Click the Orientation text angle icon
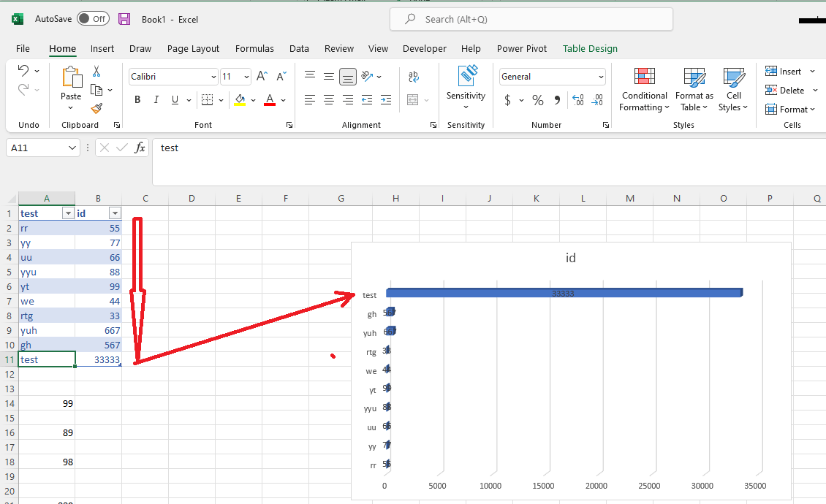The image size is (826, 504). click(x=367, y=77)
